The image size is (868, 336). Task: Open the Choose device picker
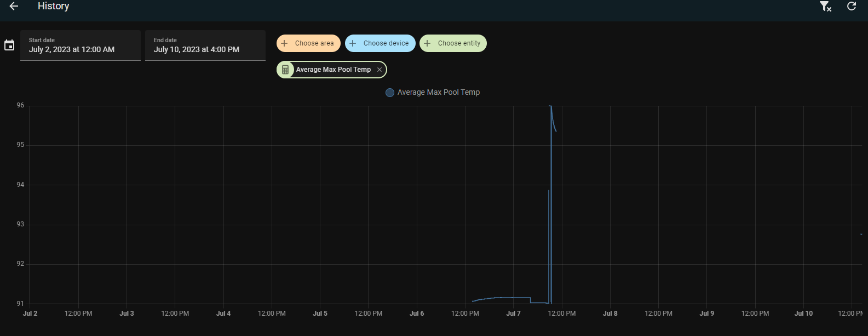point(386,43)
